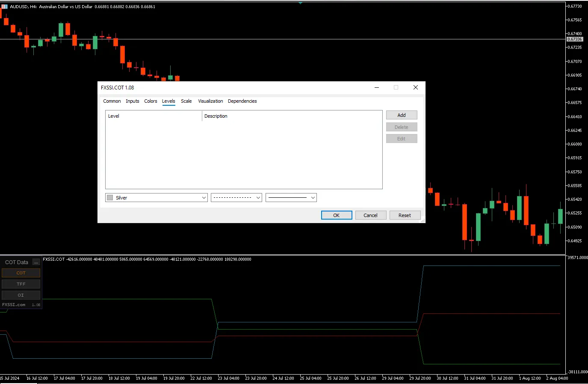This screenshot has width=588, height=384.
Task: Open the FXSSI.com link in the panel
Action: click(14, 305)
